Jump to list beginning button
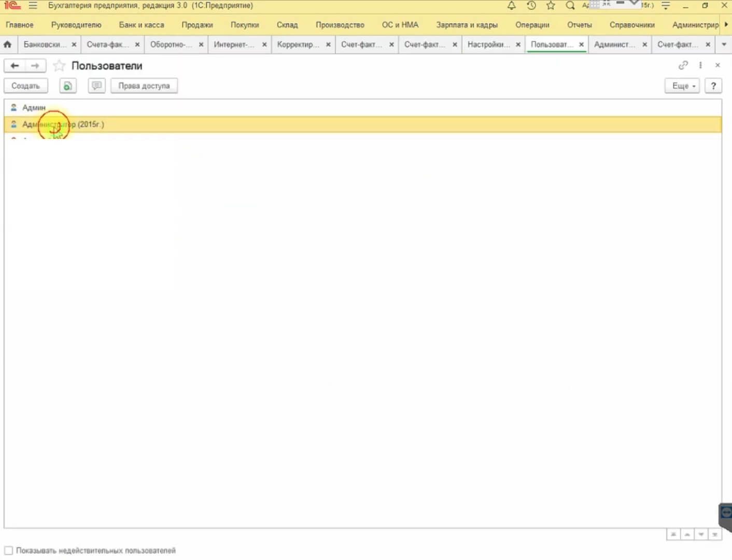The width and height of the screenshot is (732, 560). (x=673, y=535)
